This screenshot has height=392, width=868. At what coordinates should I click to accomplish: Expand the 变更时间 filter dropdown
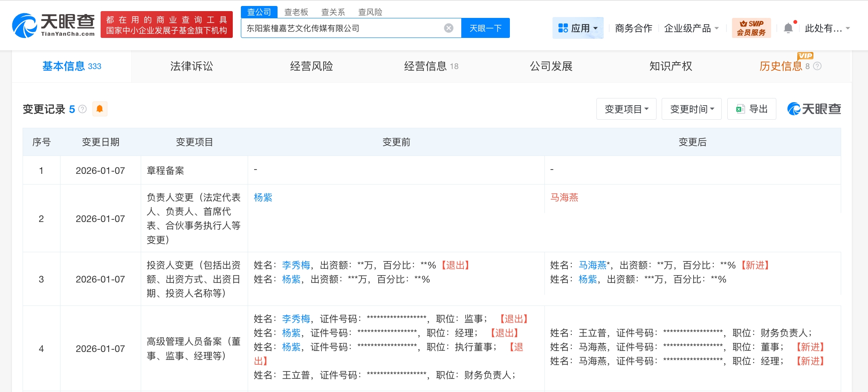(692, 109)
